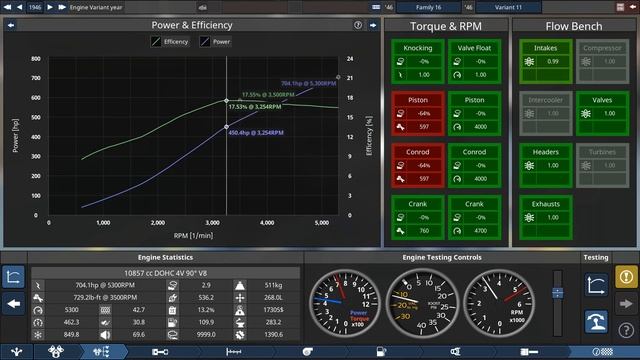Select the disabled Compressor tile

pyautogui.click(x=602, y=62)
